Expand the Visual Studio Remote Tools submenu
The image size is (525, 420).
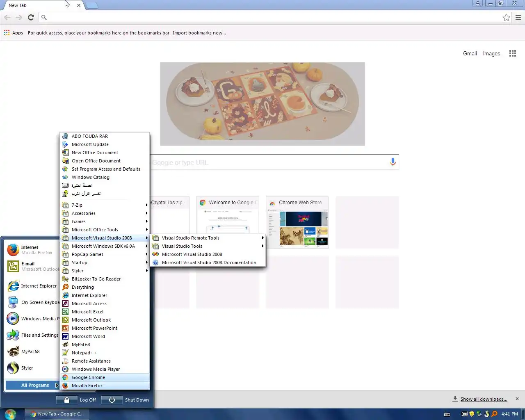click(208, 238)
